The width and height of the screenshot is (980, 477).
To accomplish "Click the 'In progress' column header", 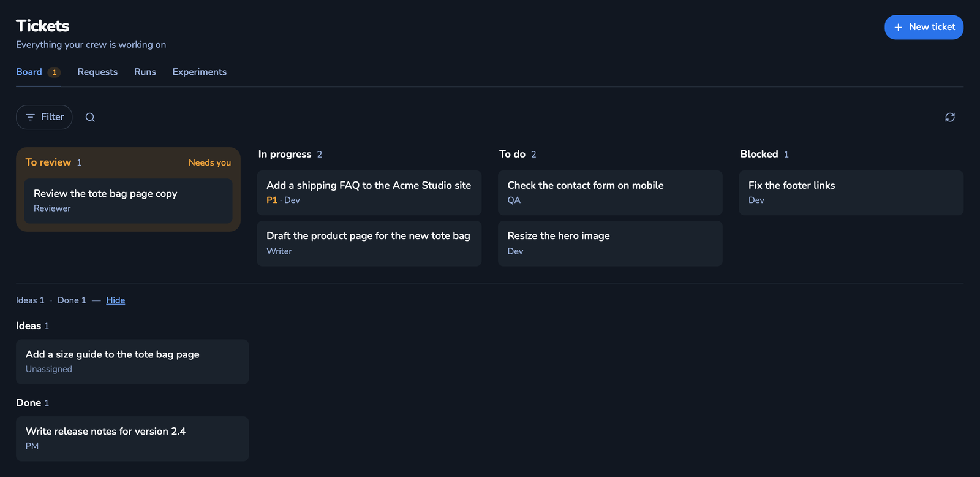I will coord(285,154).
